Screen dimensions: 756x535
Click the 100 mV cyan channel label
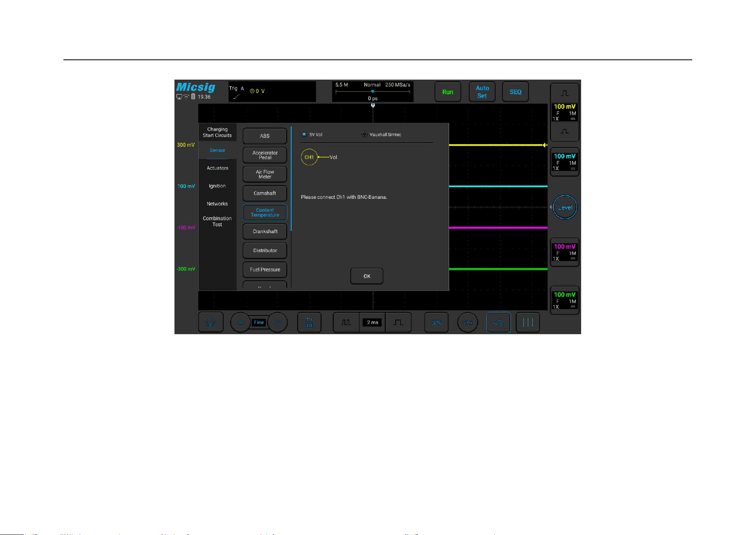point(186,186)
